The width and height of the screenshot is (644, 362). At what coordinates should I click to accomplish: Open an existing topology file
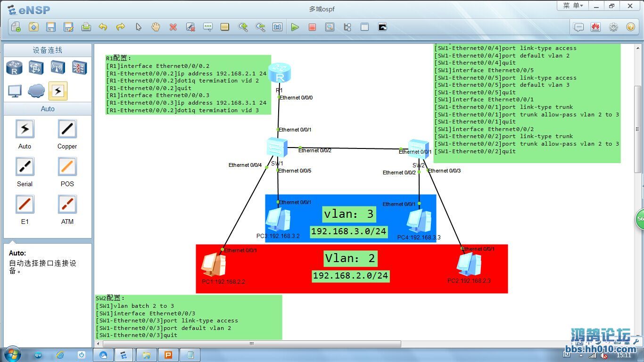click(33, 27)
